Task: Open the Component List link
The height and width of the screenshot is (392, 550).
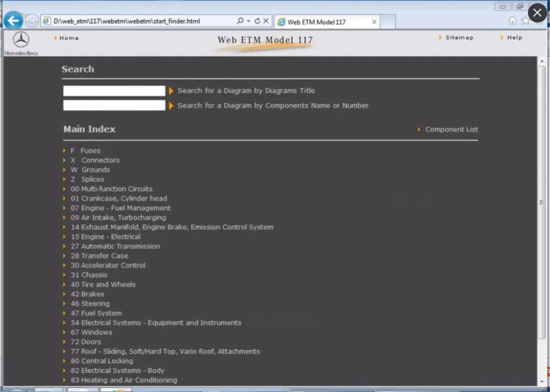Action: tap(452, 129)
